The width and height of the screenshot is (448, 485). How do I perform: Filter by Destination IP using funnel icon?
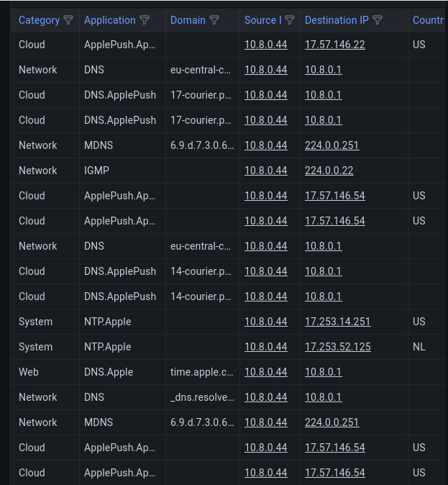coord(378,20)
